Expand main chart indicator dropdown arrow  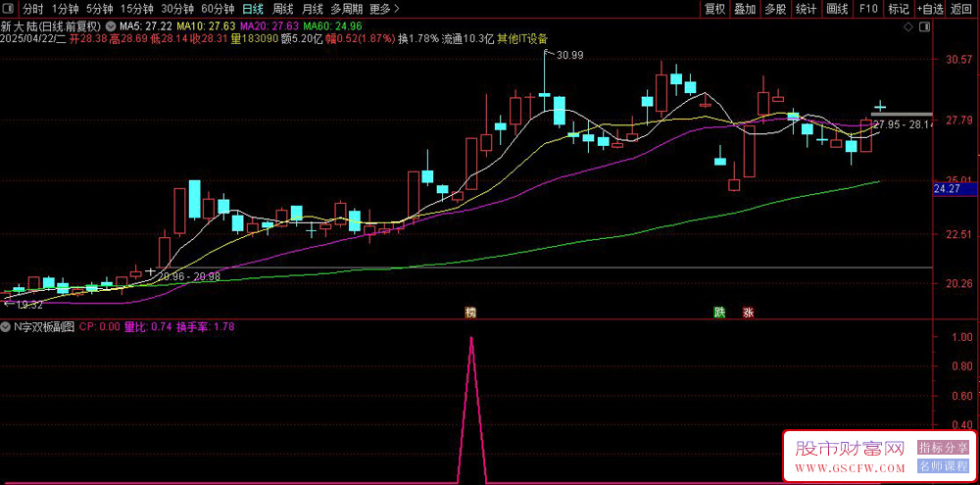(x=111, y=26)
